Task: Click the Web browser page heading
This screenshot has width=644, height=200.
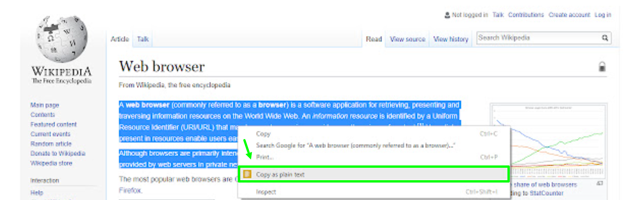Action: tap(162, 66)
